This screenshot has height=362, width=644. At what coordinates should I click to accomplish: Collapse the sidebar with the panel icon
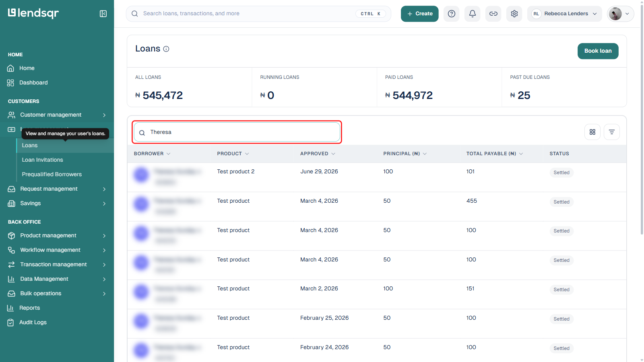coord(103,14)
